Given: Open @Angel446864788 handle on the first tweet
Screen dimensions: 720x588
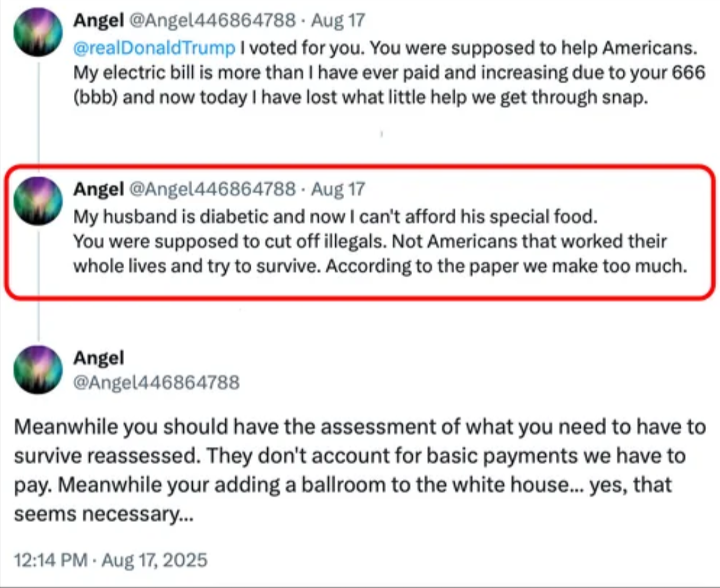Looking at the screenshot, I should pyautogui.click(x=212, y=20).
